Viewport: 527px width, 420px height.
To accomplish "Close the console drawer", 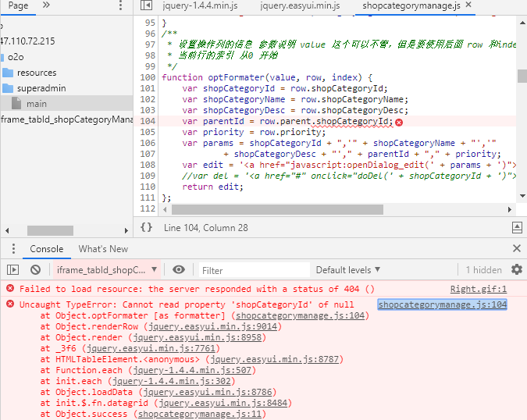I will [517, 248].
